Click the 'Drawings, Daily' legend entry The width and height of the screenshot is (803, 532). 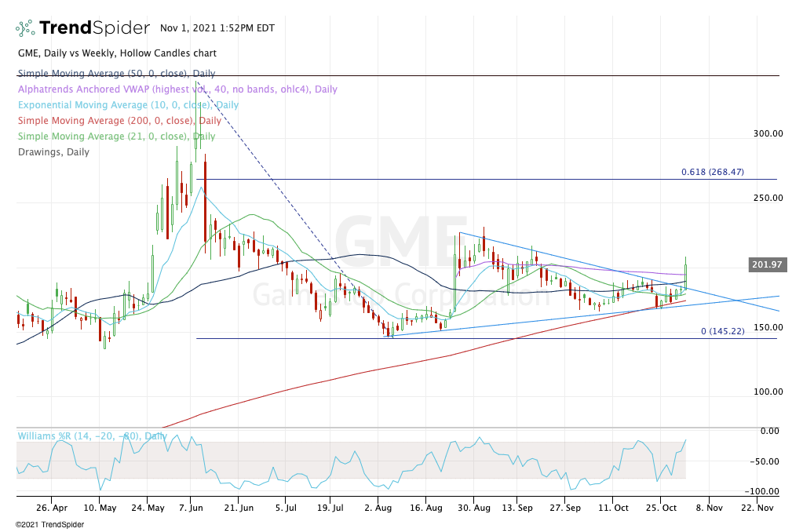pyautogui.click(x=54, y=152)
